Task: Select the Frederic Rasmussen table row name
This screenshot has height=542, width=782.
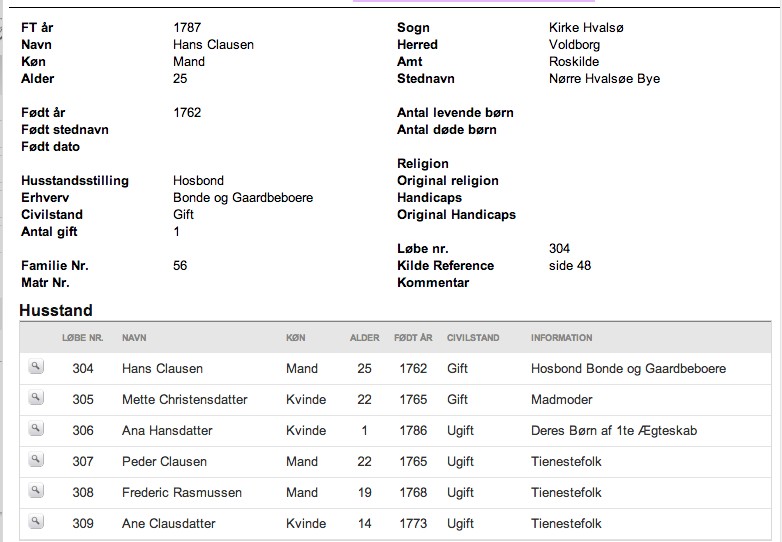Action: (x=182, y=492)
